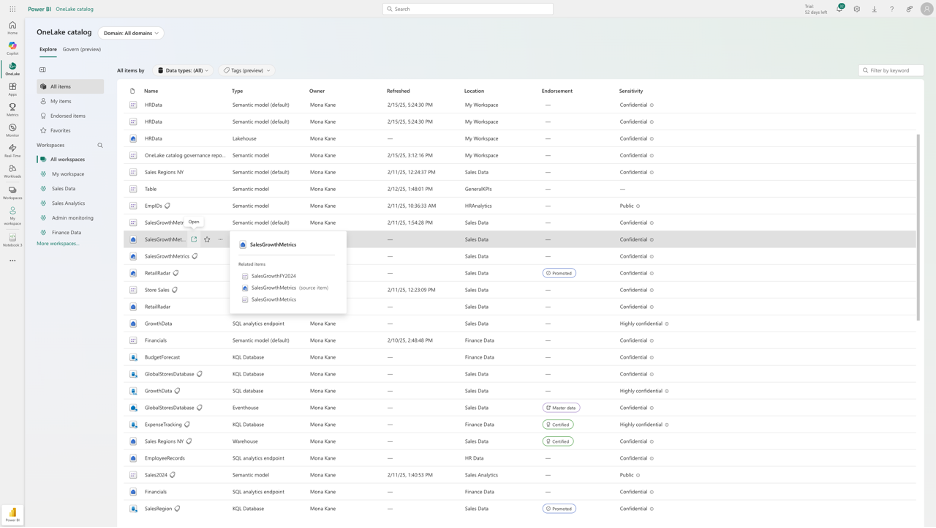Open the Tags (preview) filter dropdown
The height and width of the screenshot is (528, 936).
click(247, 70)
